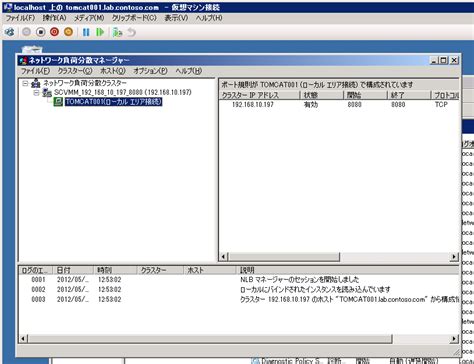Screen dimensions: 474x364
Task: Sort log by 説明 column header
Action: [348, 270]
